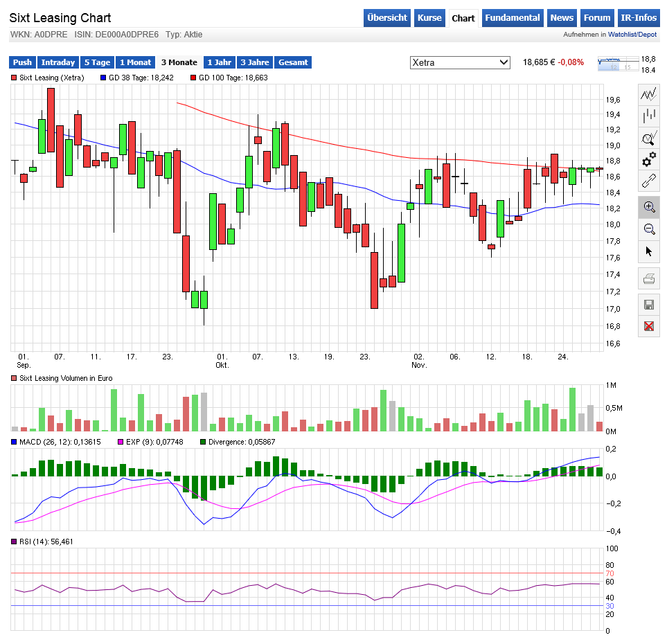The image size is (667, 644).
Task: Click the 'EXP (9): 0,07748' legend text
Action: coord(155,442)
